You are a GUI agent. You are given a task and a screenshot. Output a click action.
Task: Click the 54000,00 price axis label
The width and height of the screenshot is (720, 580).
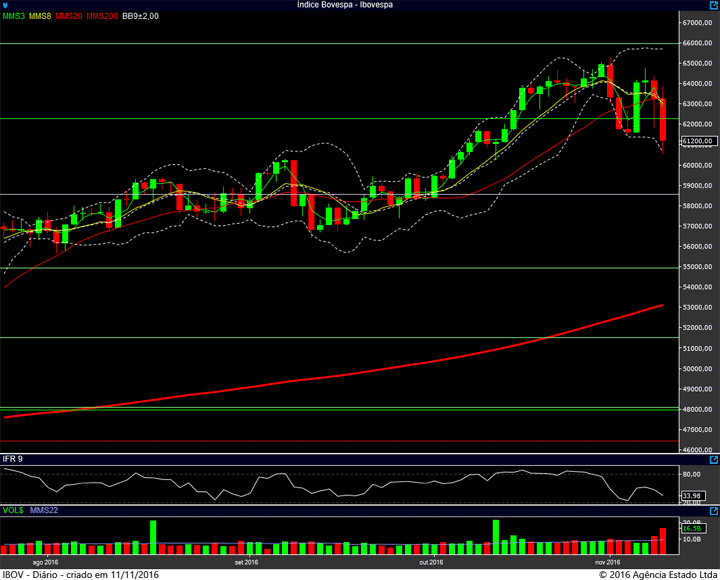pos(697,287)
